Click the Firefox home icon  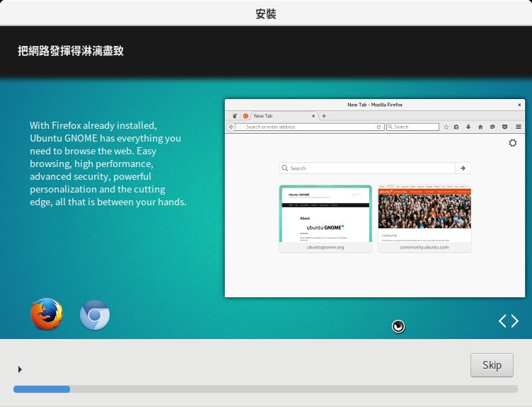click(x=480, y=127)
